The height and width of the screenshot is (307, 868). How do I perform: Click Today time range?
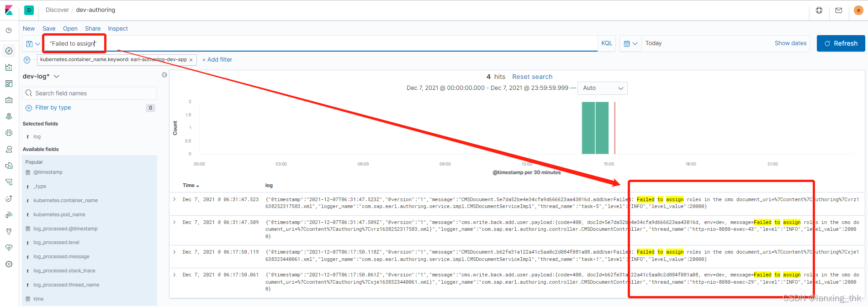click(653, 43)
